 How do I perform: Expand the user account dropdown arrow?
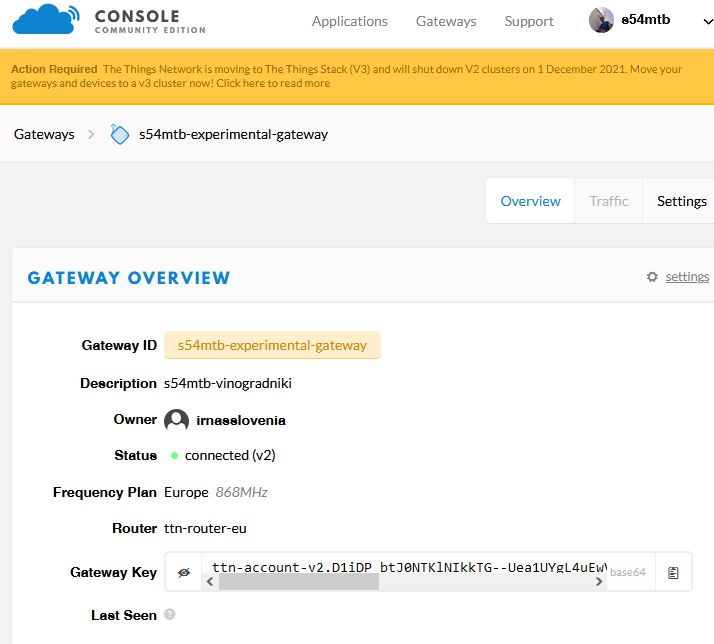point(708,21)
